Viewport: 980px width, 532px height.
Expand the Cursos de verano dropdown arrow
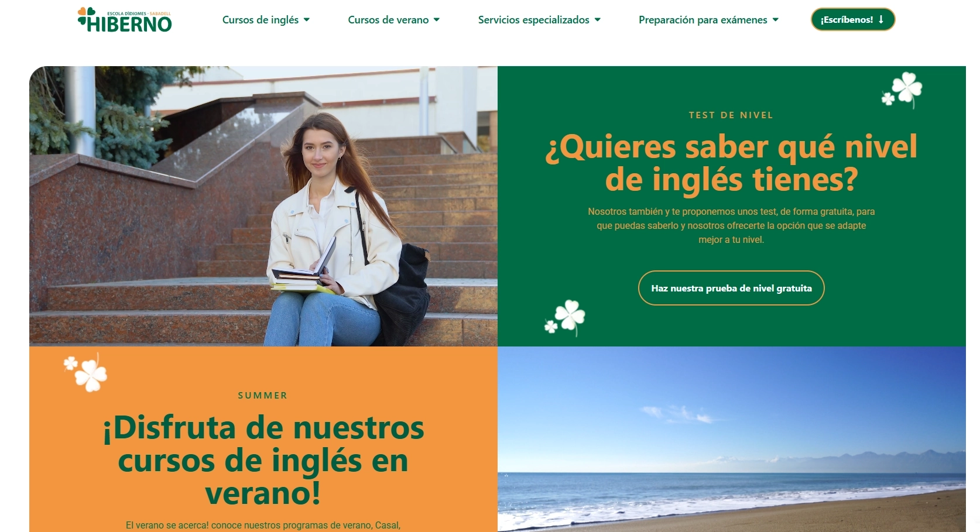point(437,20)
